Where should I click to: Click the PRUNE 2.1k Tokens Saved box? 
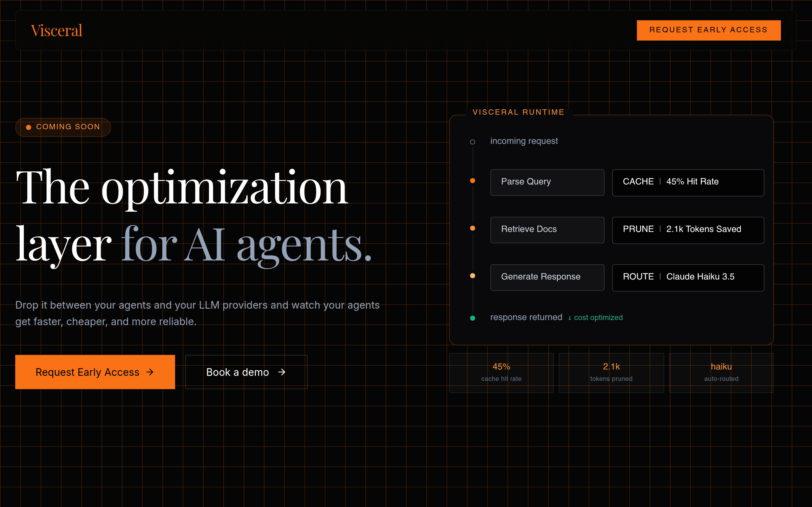(688, 230)
